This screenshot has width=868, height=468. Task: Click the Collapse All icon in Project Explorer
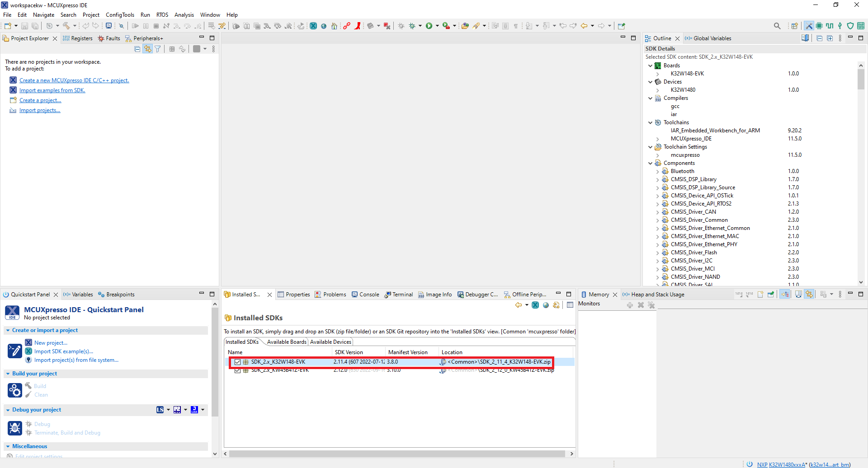pyautogui.click(x=137, y=49)
